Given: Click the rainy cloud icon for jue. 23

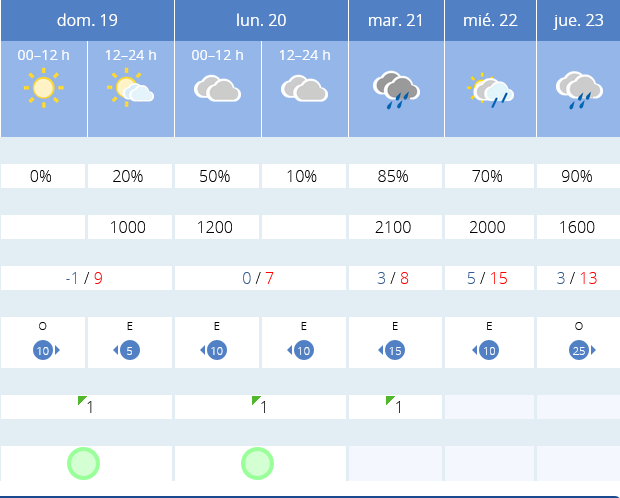Looking at the screenshot, I should 579,90.
